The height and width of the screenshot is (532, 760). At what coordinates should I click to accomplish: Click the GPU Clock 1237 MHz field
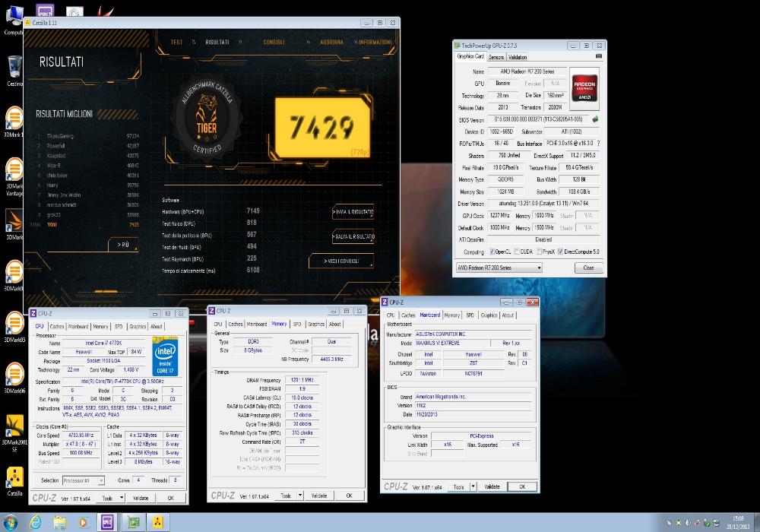pos(499,216)
